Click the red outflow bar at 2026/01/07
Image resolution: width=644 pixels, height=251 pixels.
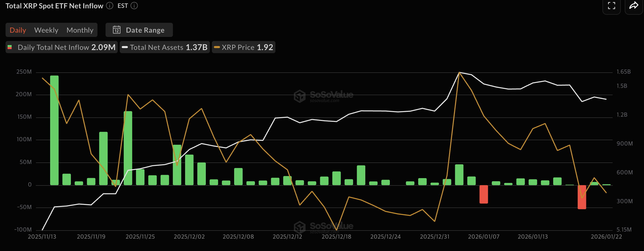[x=484, y=194]
